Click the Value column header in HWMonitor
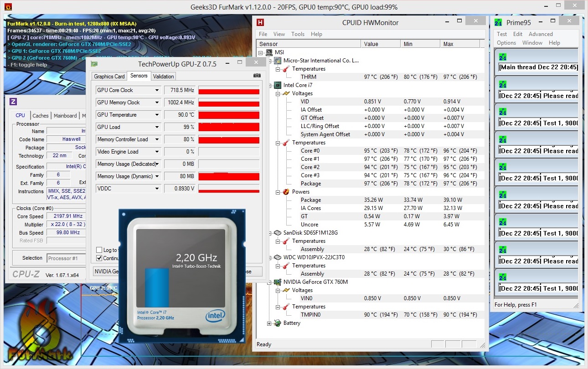588x369 pixels. [x=381, y=44]
